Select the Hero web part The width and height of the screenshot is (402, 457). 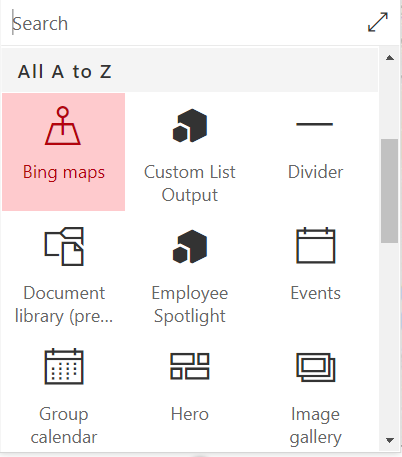coord(190,393)
